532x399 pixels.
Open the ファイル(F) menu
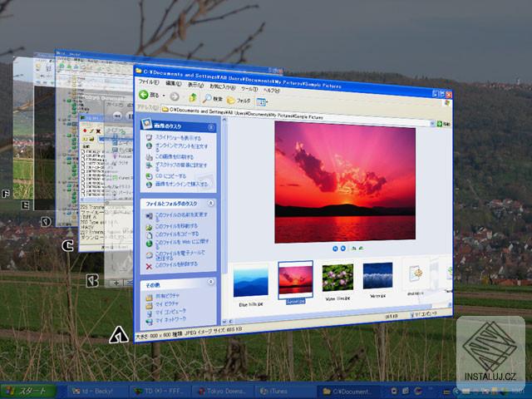(148, 82)
